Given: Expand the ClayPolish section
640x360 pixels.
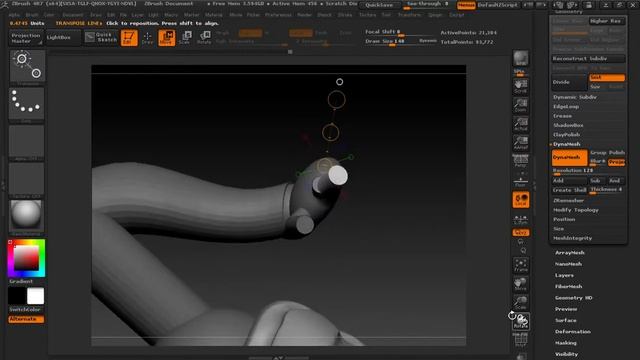Looking at the screenshot, I should tap(567, 135).
